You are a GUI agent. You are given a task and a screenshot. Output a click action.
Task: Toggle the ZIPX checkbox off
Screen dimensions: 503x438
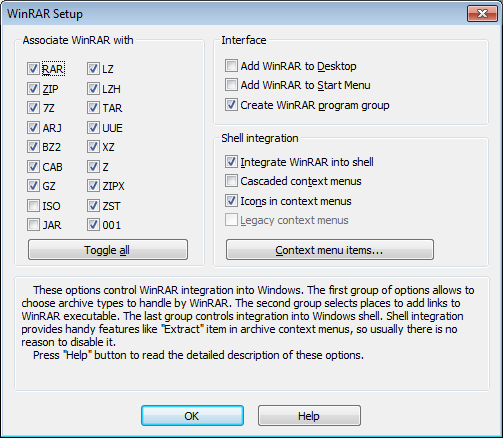[93, 186]
